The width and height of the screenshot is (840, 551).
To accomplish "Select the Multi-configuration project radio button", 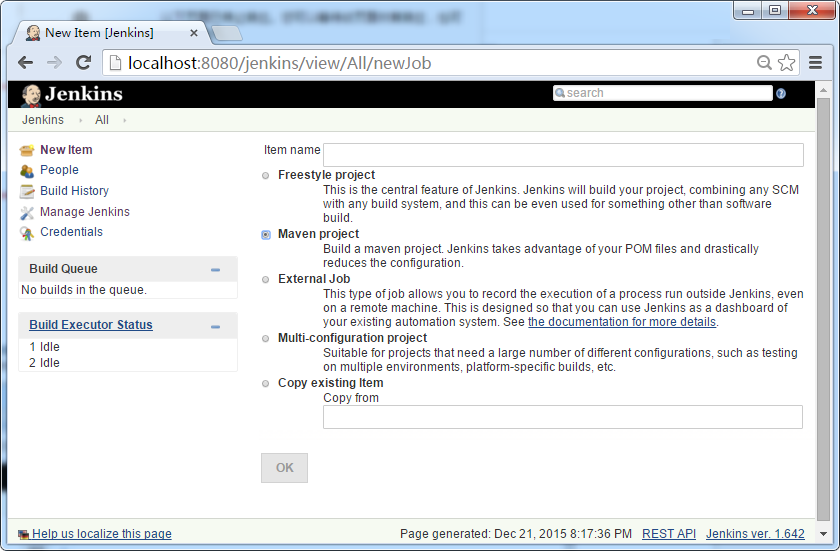I will (x=265, y=338).
